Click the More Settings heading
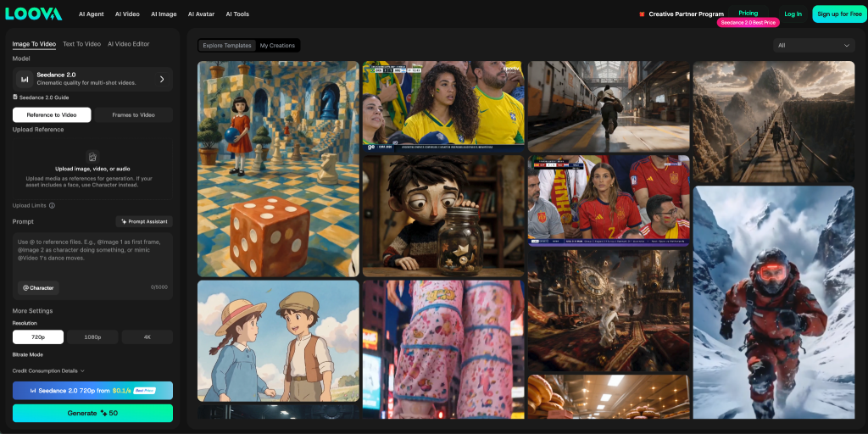Image resolution: width=868 pixels, height=434 pixels. pyautogui.click(x=33, y=311)
